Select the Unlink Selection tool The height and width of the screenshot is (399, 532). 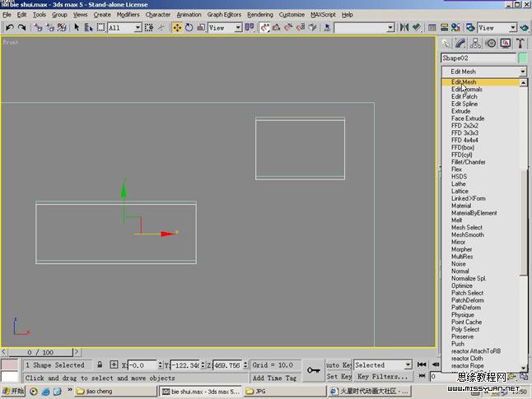point(50,27)
